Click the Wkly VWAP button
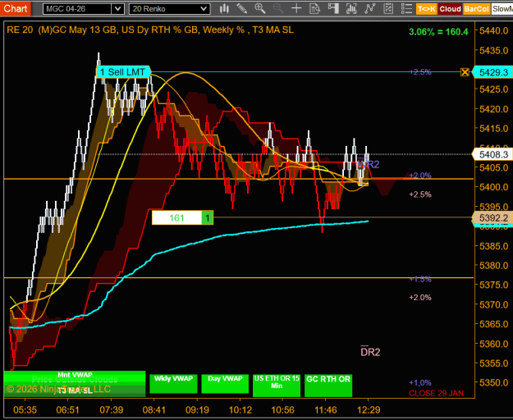 (173, 384)
